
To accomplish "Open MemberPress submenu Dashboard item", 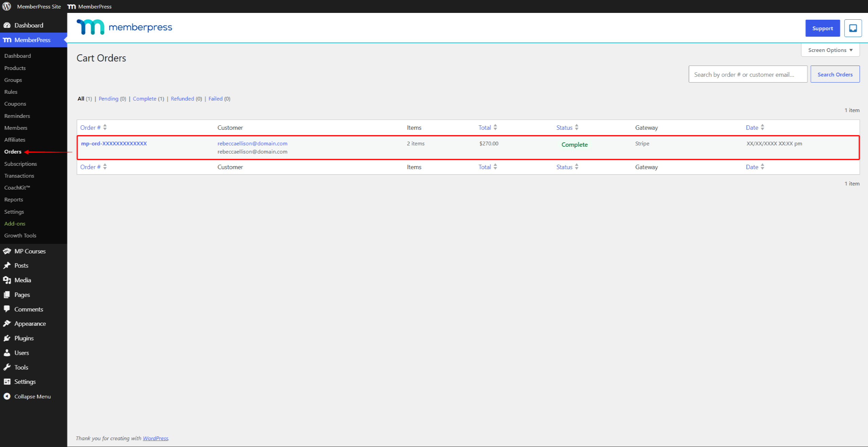I will 17,56.
